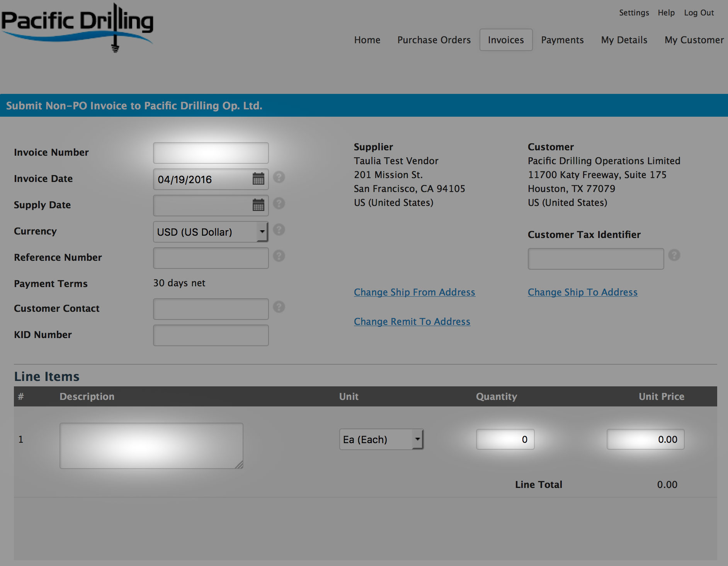This screenshot has height=566, width=728.
Task: Focus the KID Number field
Action: [x=211, y=335]
